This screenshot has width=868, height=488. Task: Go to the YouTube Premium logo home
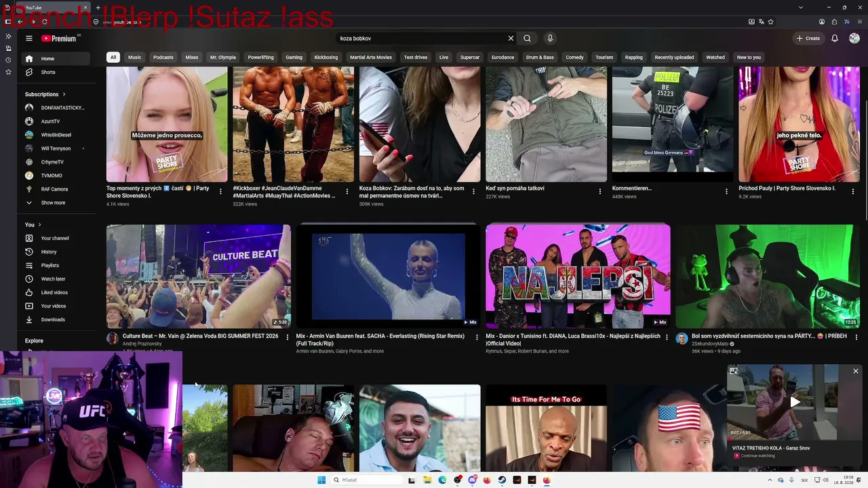tap(58, 39)
